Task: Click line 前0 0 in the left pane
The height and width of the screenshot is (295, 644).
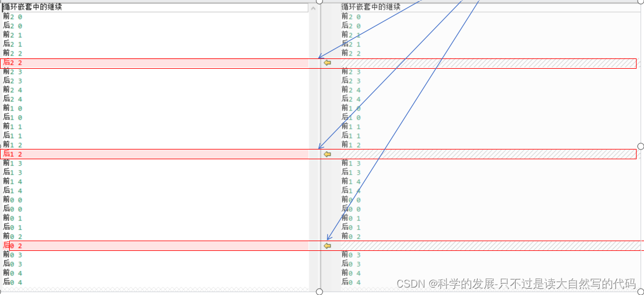Action: 13,200
